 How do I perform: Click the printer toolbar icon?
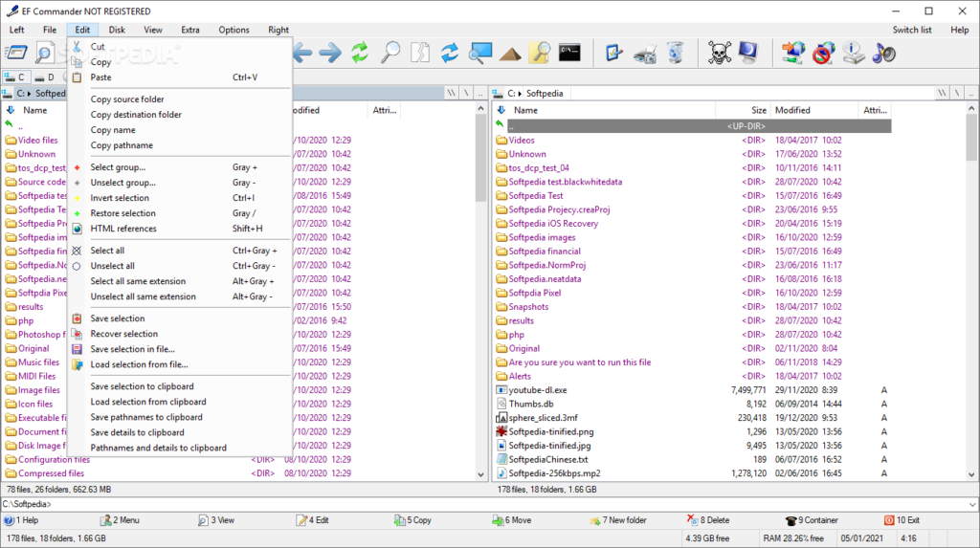[644, 55]
